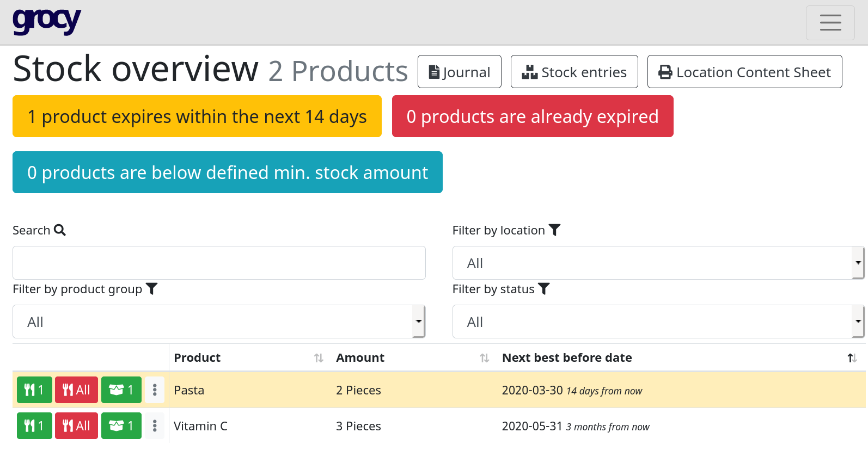
Task: Click the Search input field
Action: tap(219, 263)
